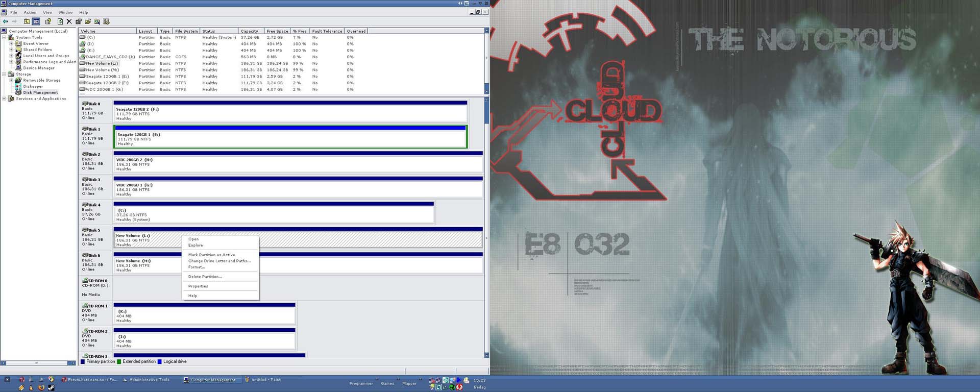Select Mark Partition as Active
Viewport: 980px width, 392px height.
(x=220, y=255)
